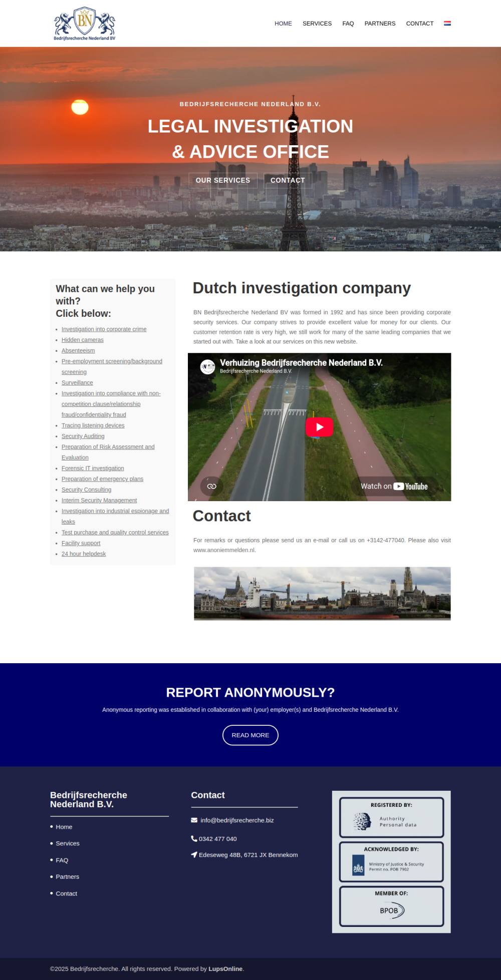Open the CONTACT menu item in header
This screenshot has width=501, height=980.
click(420, 24)
